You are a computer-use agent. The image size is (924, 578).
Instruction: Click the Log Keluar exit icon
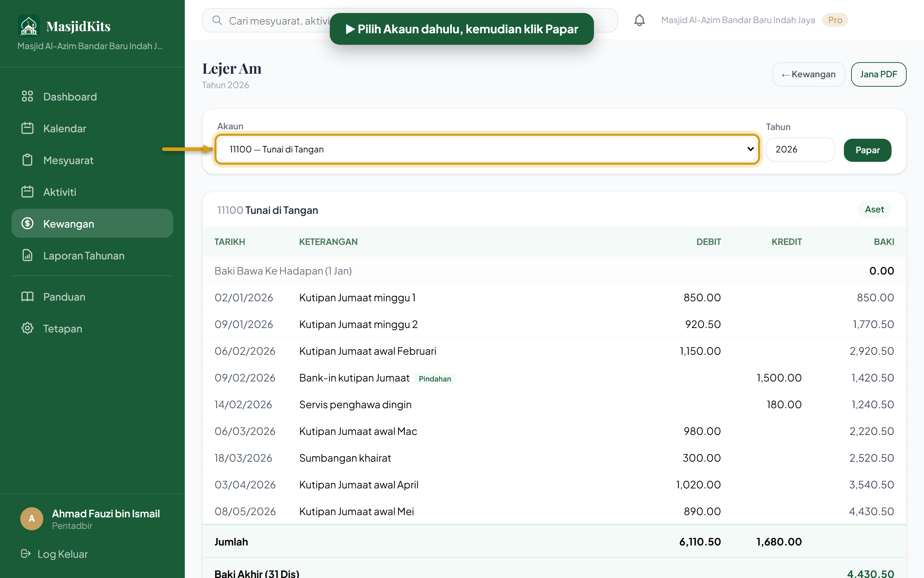(26, 553)
